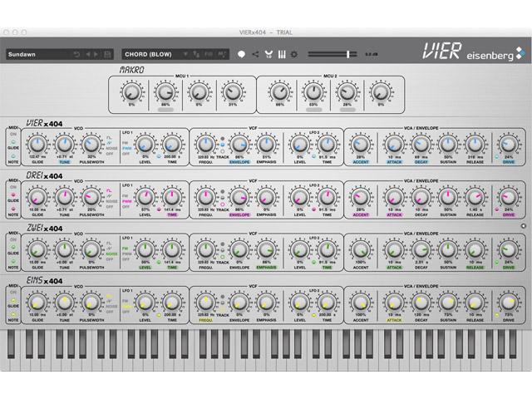Toggle NOTE LED on ZWEIx404
Screen dimensions: 532x399
coord(13,262)
